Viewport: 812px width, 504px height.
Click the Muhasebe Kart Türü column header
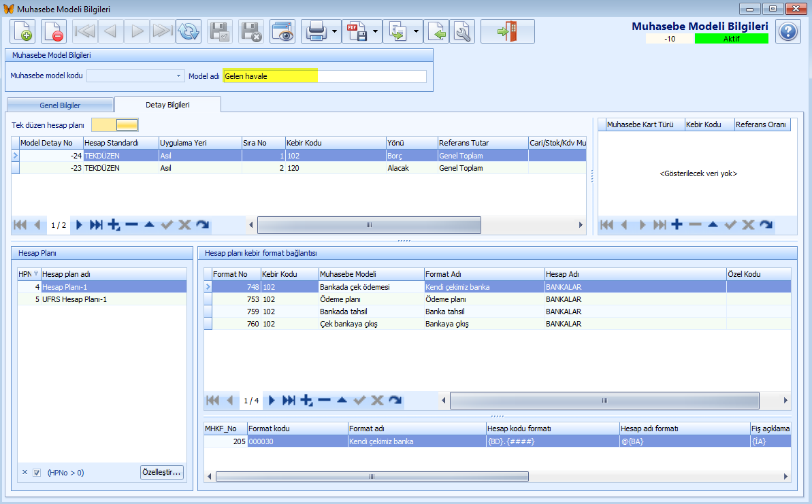tap(645, 124)
